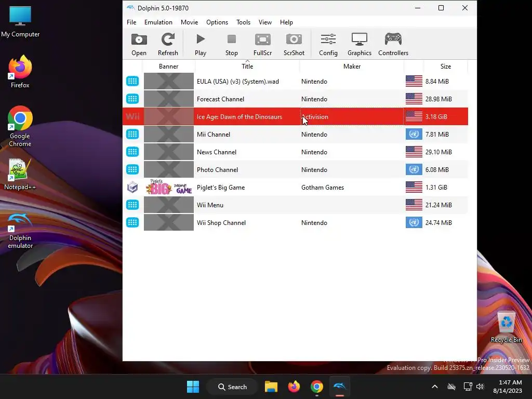Open the Config settings

[328, 45]
